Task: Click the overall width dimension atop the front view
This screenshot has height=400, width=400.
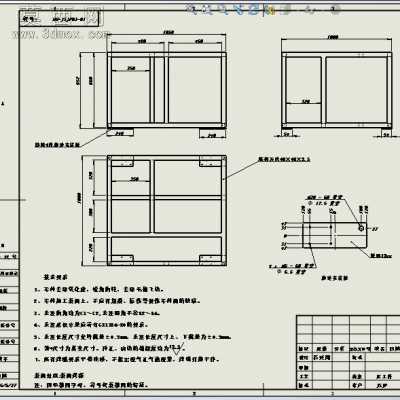Action: (x=168, y=32)
